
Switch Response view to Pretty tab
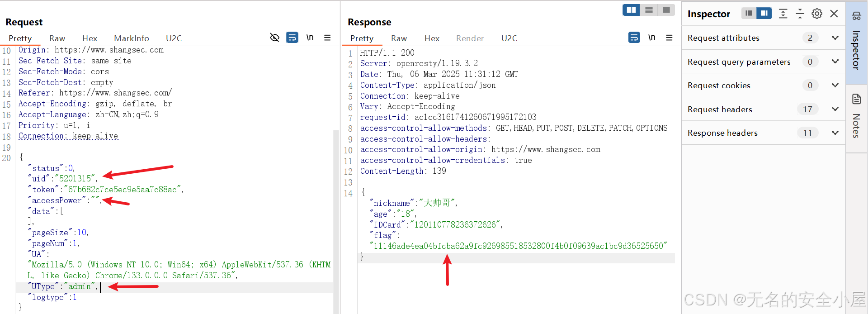(362, 38)
